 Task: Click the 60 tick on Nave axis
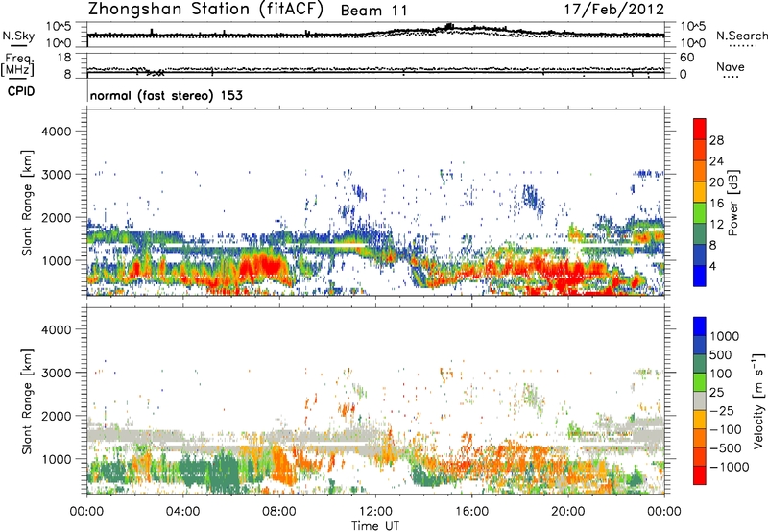click(x=687, y=58)
